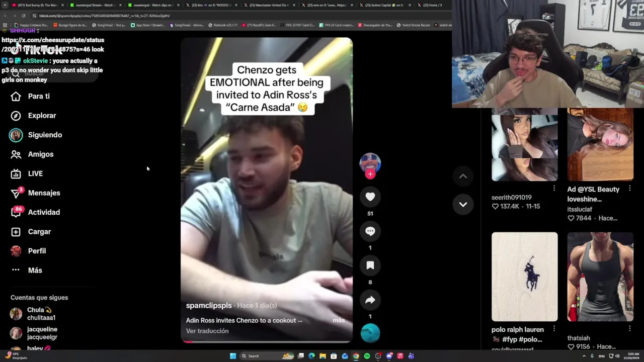The height and width of the screenshot is (362, 644).
Task: Open the spamclipspls creator avatar
Action: point(370,163)
